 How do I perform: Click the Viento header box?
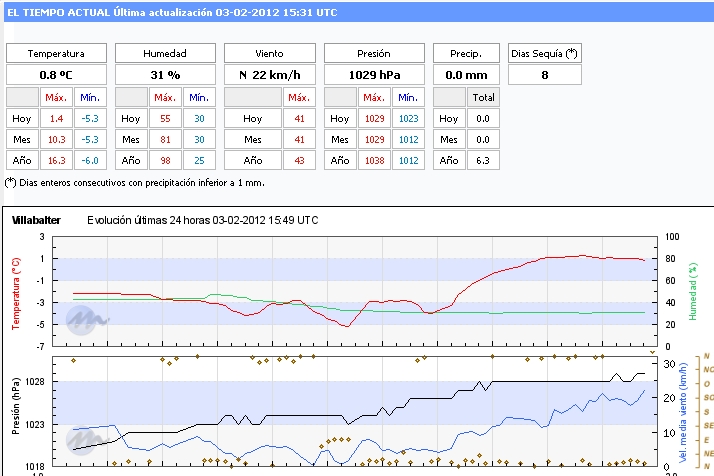(x=269, y=53)
